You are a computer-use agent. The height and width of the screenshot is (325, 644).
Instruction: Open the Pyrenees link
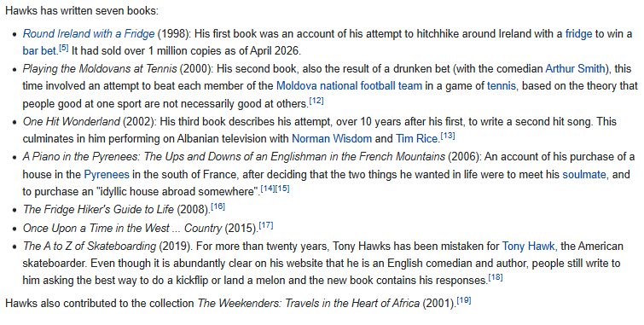[107, 175]
